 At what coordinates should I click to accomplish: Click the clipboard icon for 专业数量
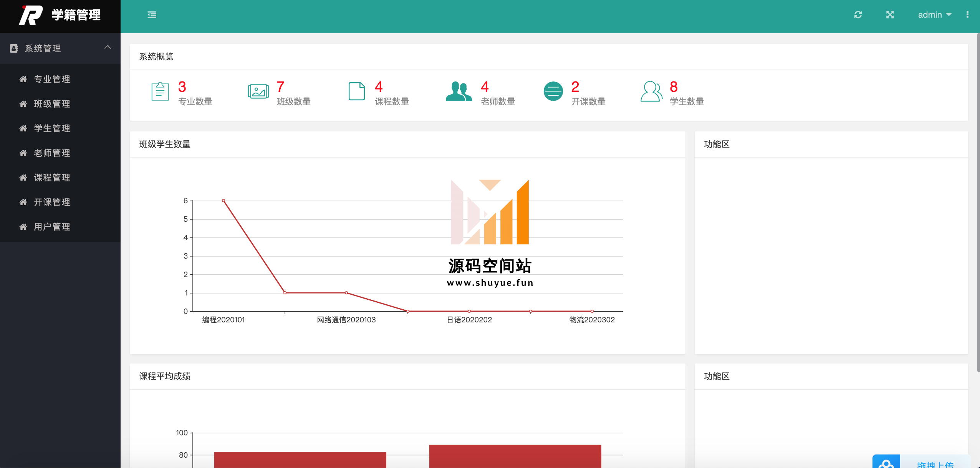point(160,91)
